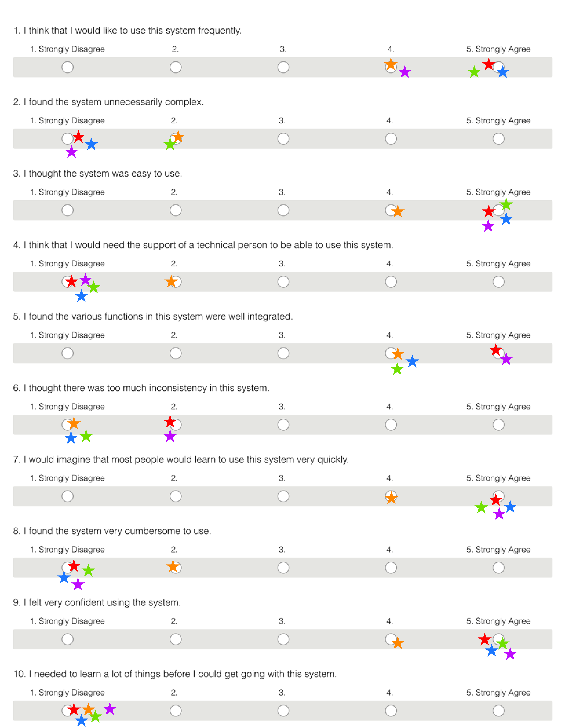Choose Strongly Agree for question 10

tap(498, 711)
